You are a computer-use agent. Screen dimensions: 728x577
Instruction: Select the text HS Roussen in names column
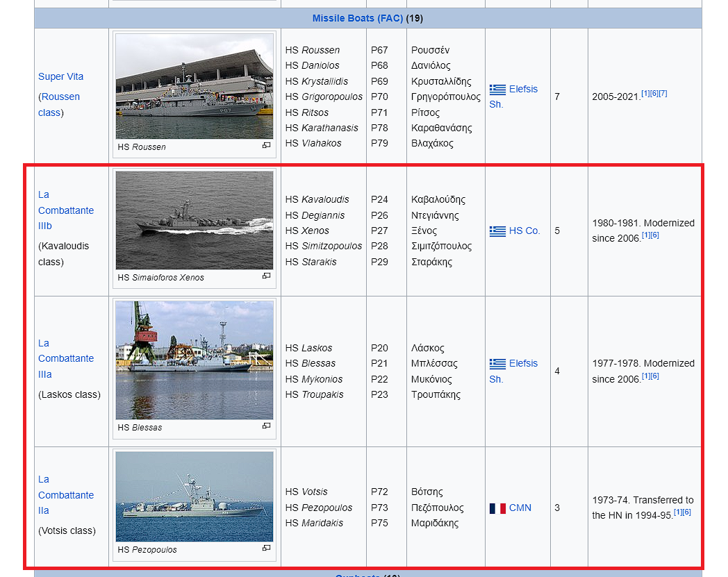pos(313,50)
